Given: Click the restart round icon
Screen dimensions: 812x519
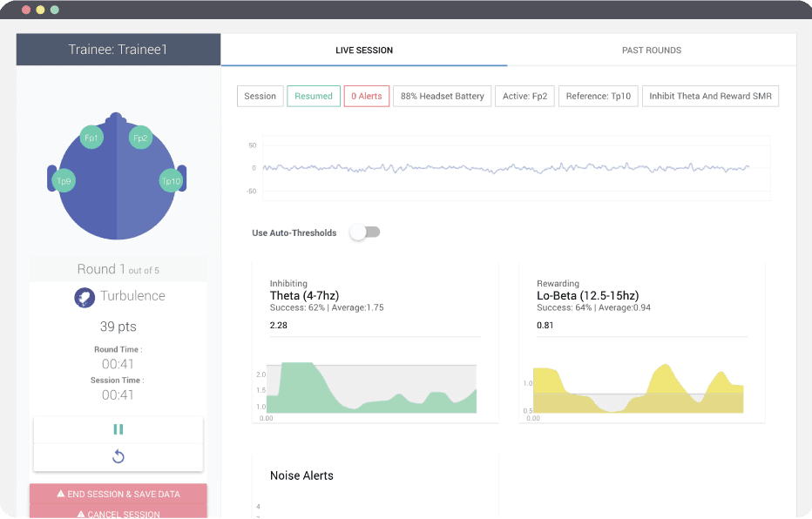Looking at the screenshot, I should click(x=118, y=456).
